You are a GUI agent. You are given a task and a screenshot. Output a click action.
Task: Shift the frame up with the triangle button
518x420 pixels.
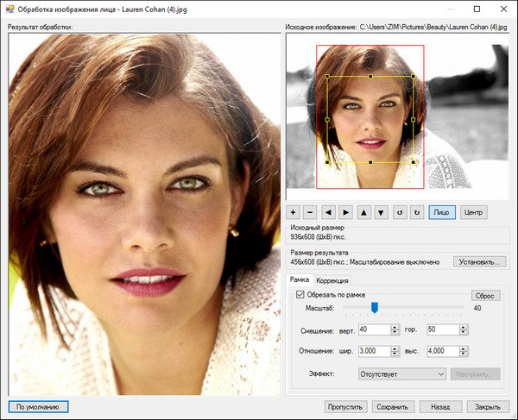[363, 212]
